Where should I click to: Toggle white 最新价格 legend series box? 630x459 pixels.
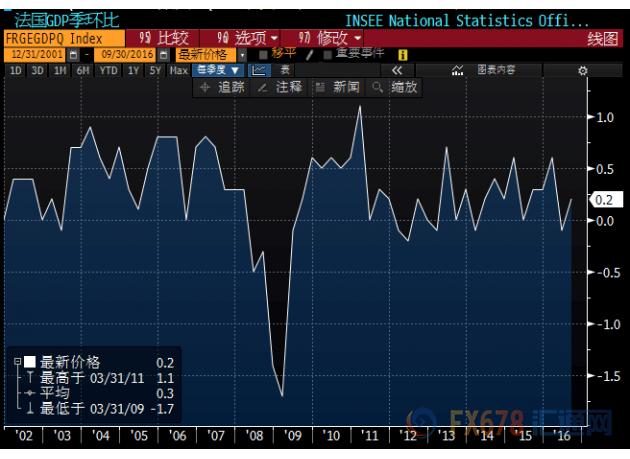(x=30, y=362)
